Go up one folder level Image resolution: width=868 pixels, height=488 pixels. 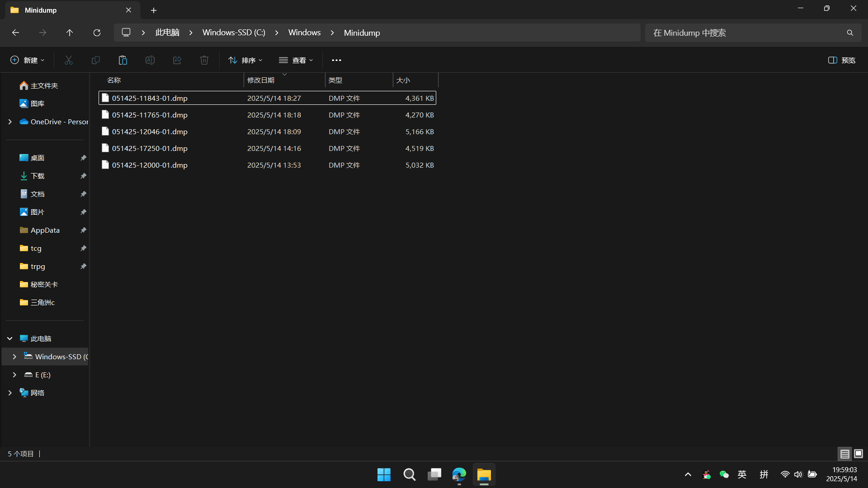[70, 33]
